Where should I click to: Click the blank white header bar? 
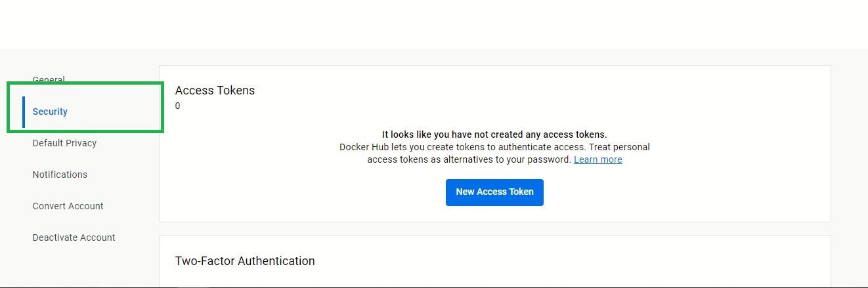pyautogui.click(x=433, y=24)
